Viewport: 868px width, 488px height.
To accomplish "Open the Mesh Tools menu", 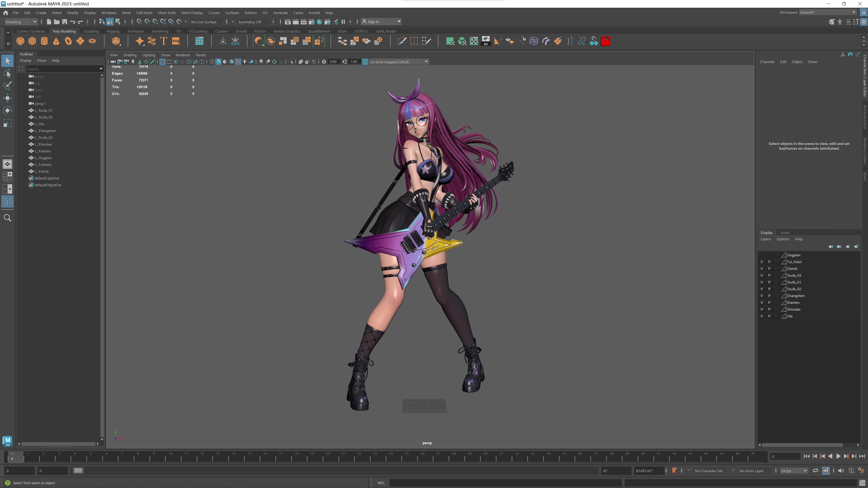I will tap(166, 13).
